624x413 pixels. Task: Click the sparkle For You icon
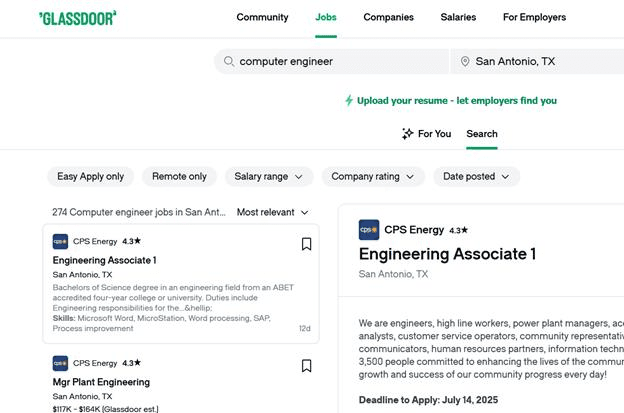pyautogui.click(x=408, y=134)
